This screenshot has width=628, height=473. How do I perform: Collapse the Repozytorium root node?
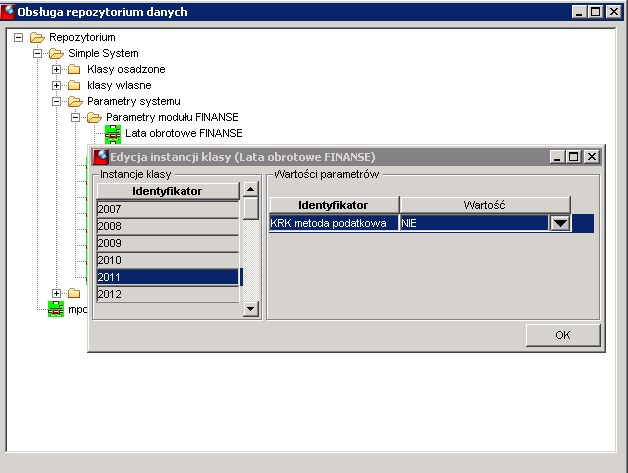click(x=18, y=38)
